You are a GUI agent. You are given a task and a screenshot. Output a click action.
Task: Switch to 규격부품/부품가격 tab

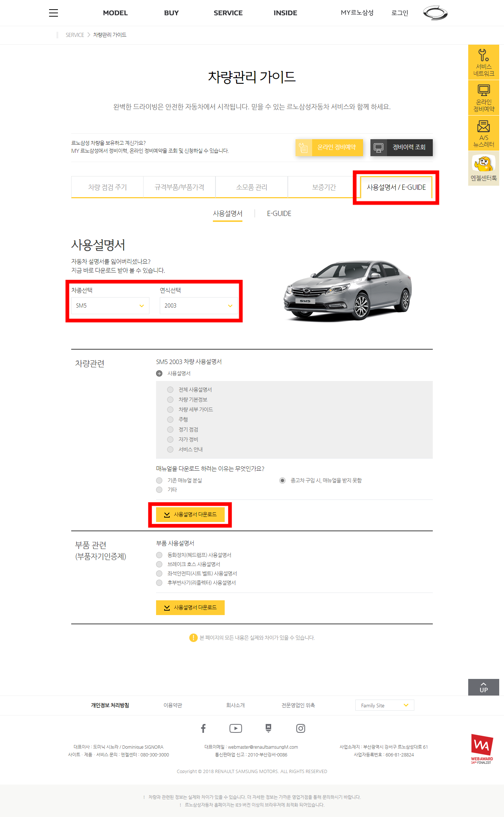tap(179, 187)
